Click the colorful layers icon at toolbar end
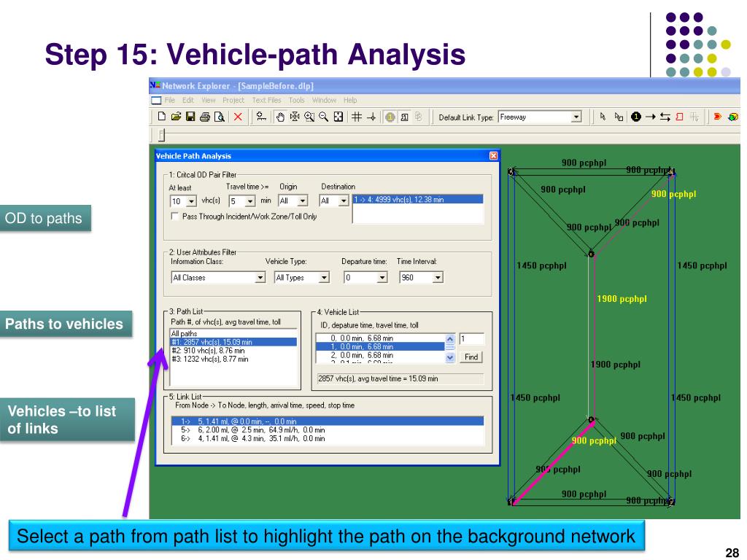This screenshot has height=560, width=747. [x=733, y=117]
